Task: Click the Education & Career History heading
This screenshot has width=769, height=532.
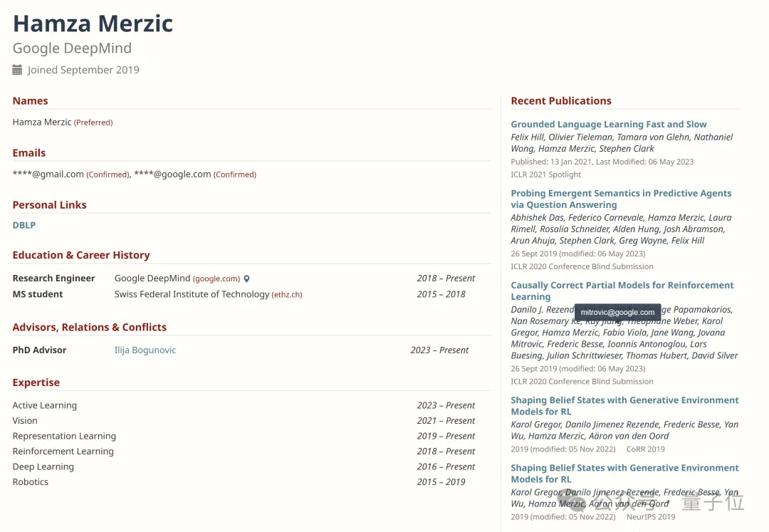Action: pos(81,255)
